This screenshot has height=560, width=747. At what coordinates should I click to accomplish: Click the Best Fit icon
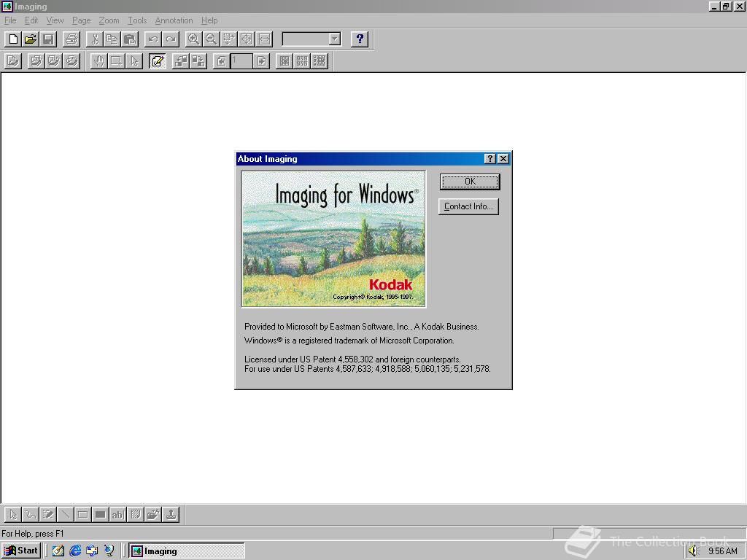point(247,39)
